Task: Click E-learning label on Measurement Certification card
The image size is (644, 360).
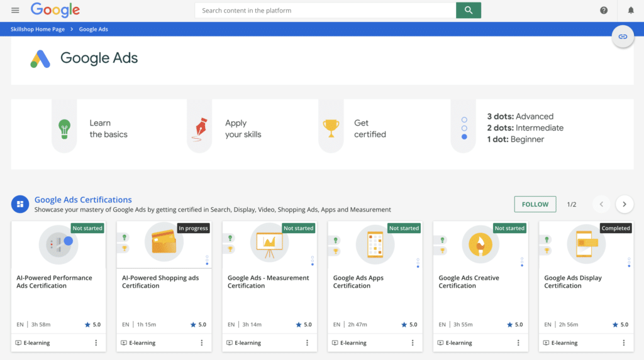Action: (x=248, y=343)
